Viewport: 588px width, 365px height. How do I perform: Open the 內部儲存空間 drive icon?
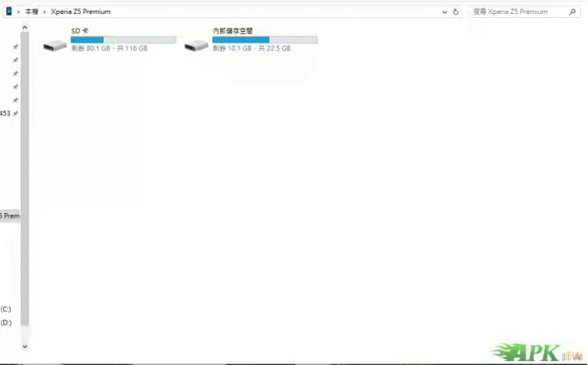(196, 46)
